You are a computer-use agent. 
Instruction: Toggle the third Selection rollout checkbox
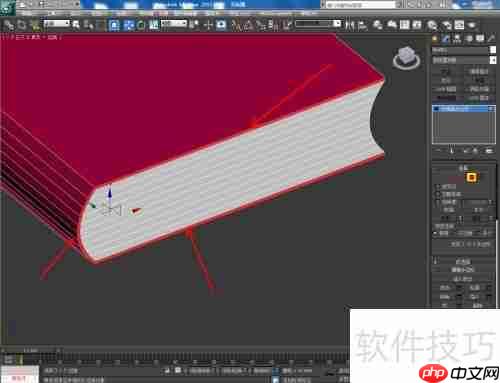click(438, 202)
